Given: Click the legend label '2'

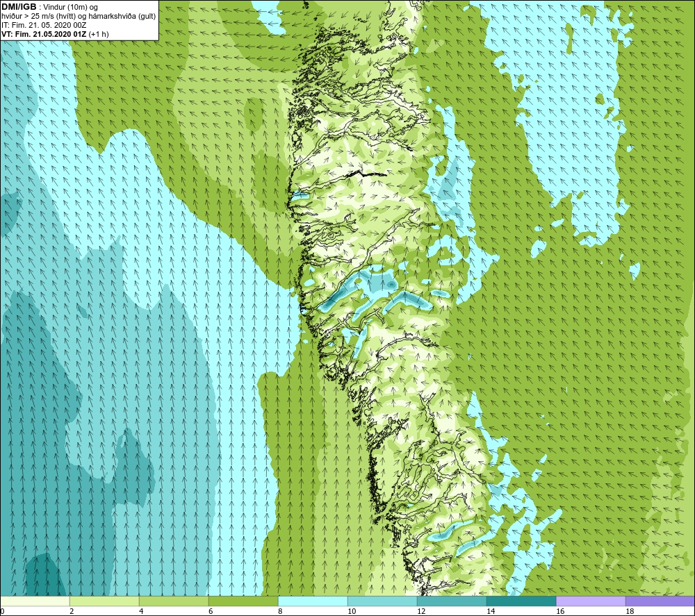Looking at the screenshot, I should click(72, 611).
